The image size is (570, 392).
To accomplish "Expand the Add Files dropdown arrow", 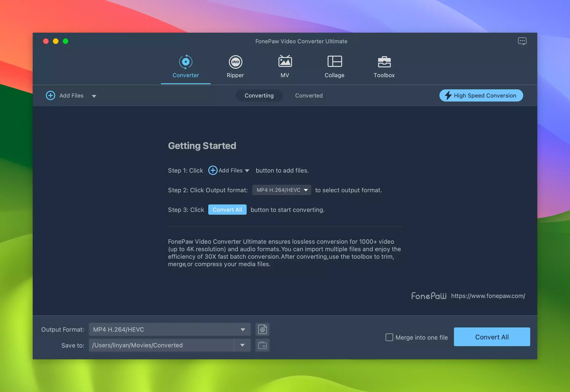I will pyautogui.click(x=94, y=96).
